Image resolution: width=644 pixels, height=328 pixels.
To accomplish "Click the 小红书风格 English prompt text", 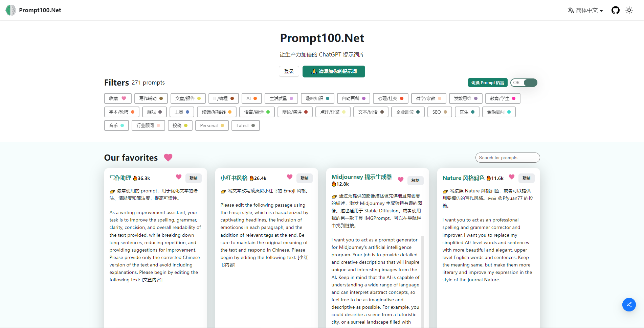I will (x=265, y=235).
